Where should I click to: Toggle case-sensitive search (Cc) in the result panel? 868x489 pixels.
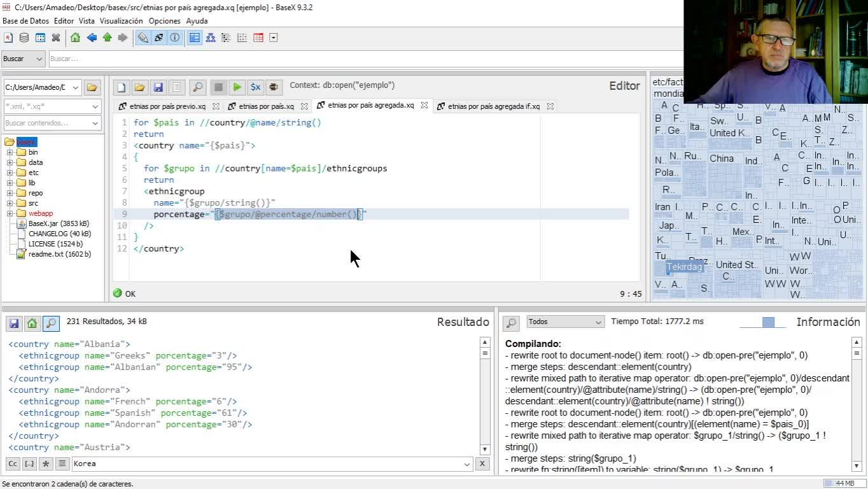[13, 464]
